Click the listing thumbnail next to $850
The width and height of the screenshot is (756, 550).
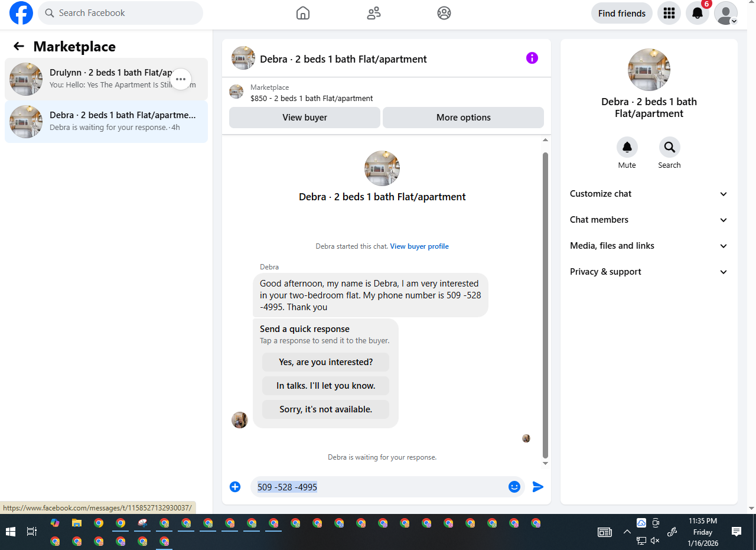(236, 92)
